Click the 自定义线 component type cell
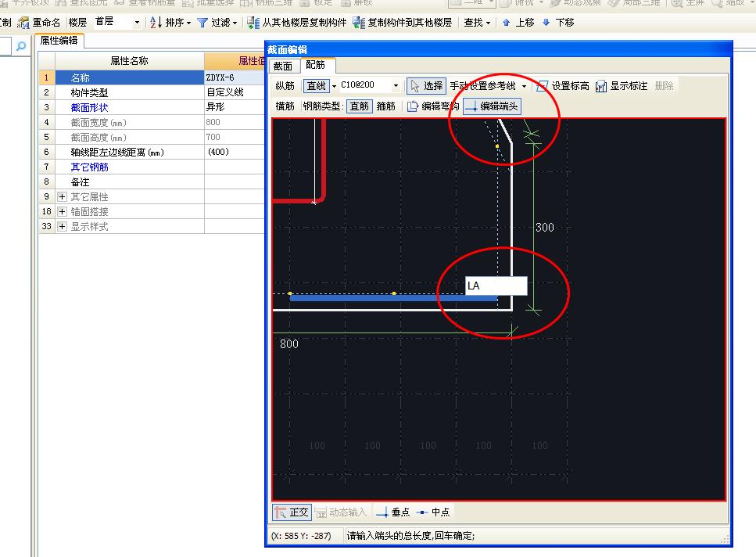The image size is (756, 557). click(235, 92)
